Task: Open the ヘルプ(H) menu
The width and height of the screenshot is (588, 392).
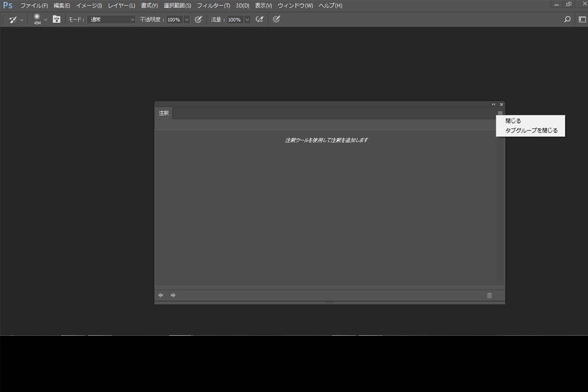Action: 330,6
